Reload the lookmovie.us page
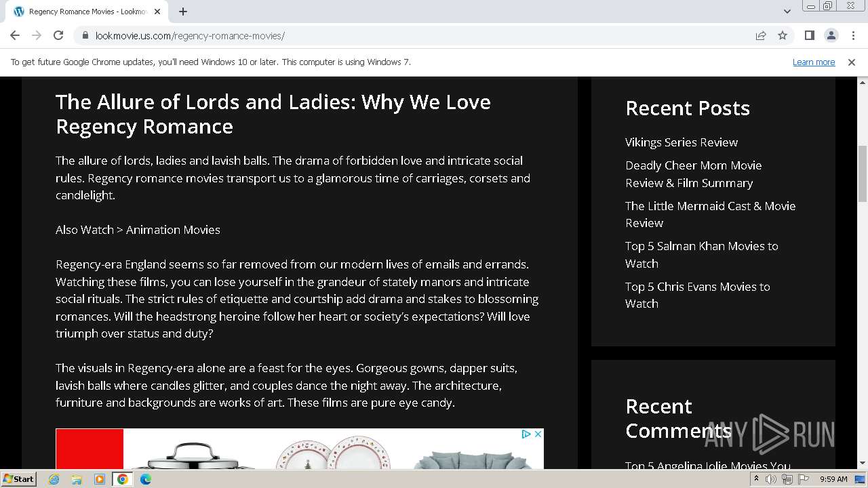This screenshot has height=488, width=868. click(58, 35)
